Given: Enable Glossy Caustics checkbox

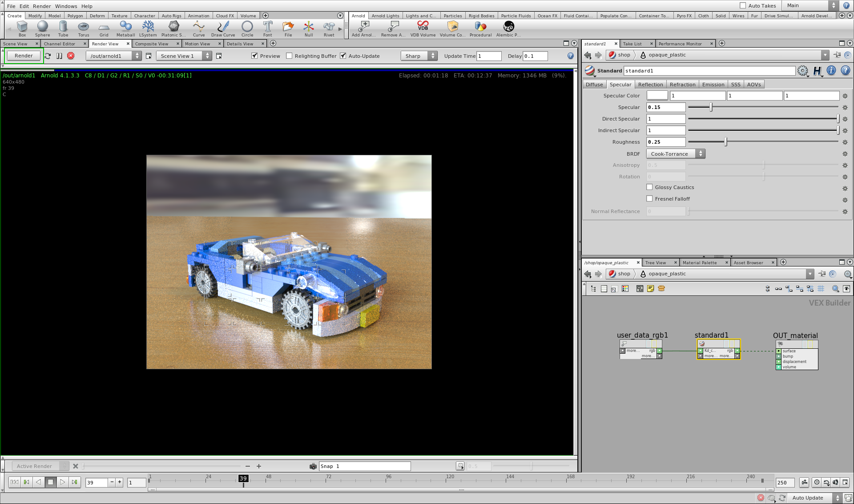Looking at the screenshot, I should tap(649, 187).
